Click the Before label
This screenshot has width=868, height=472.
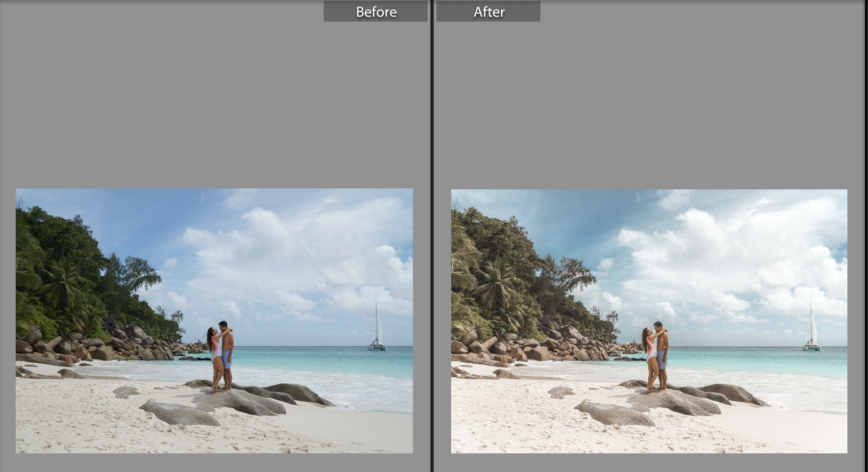pyautogui.click(x=376, y=11)
